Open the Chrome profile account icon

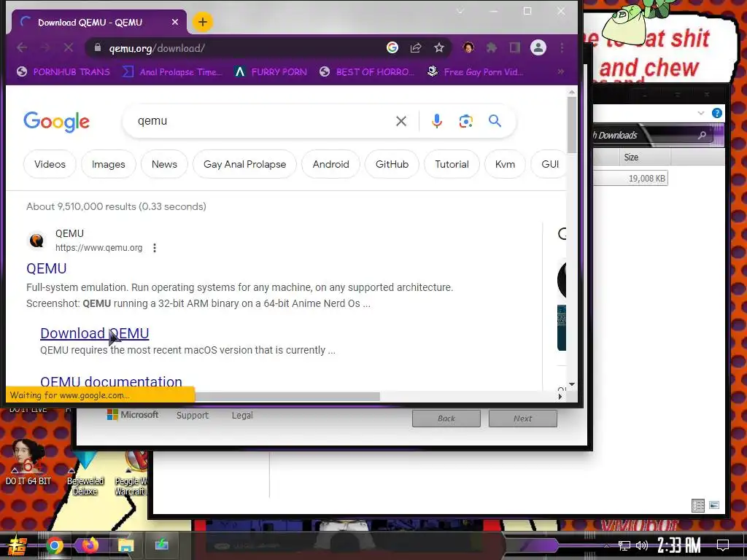(538, 47)
